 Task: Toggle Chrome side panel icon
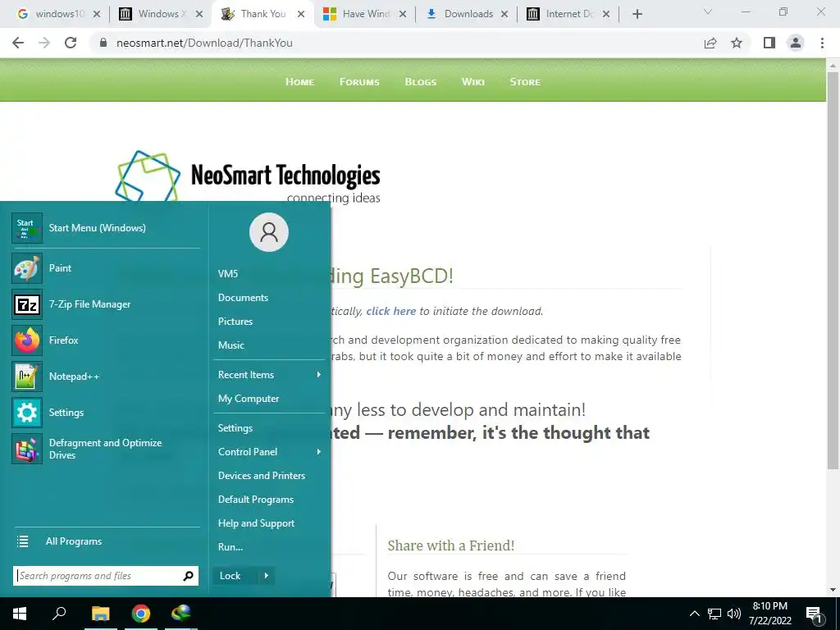point(769,43)
